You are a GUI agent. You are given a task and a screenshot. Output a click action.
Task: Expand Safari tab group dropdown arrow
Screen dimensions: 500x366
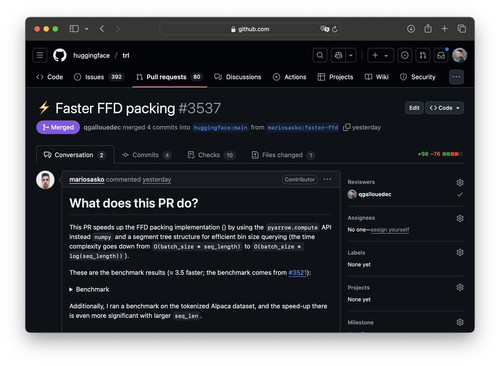[x=87, y=29]
